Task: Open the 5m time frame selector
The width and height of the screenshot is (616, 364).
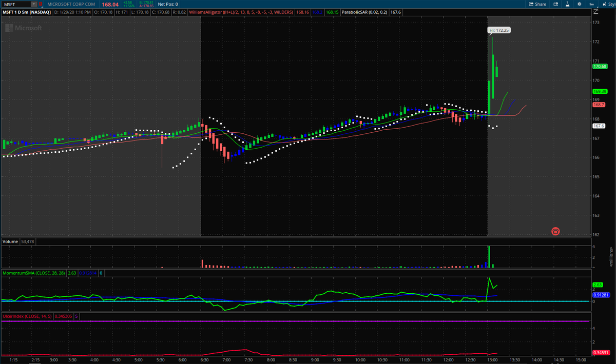Action: tap(591, 4)
